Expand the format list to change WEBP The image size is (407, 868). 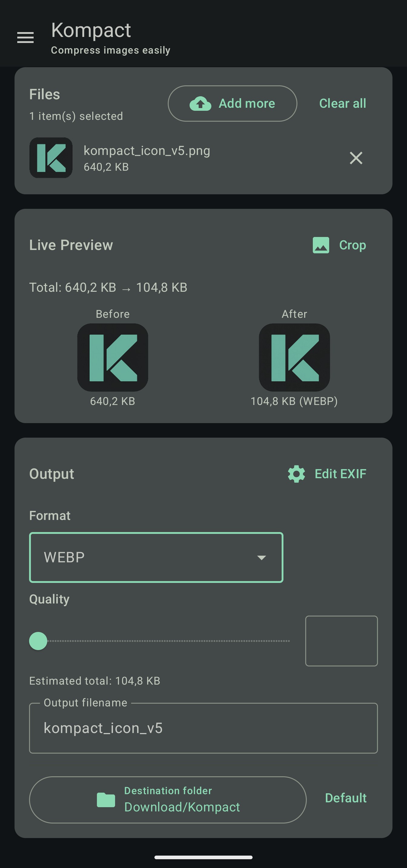tap(156, 557)
